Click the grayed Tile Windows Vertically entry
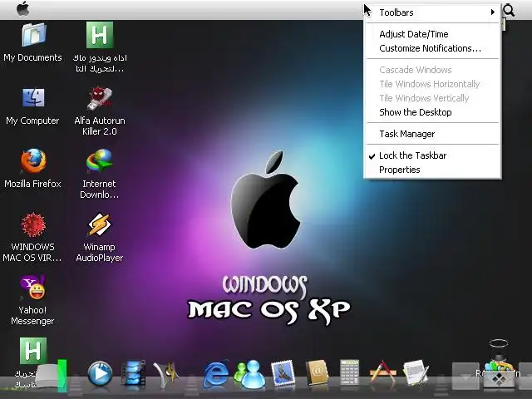Screen dimensions: 532x399 tap(432, 98)
